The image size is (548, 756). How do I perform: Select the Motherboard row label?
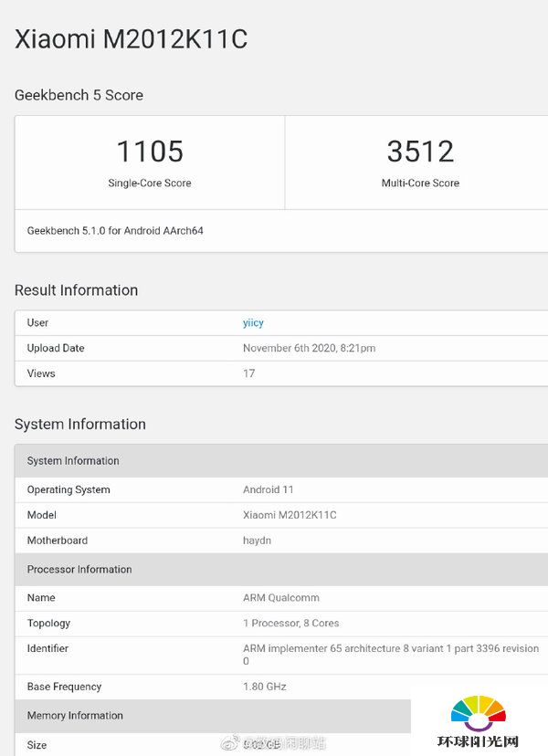coord(58,541)
